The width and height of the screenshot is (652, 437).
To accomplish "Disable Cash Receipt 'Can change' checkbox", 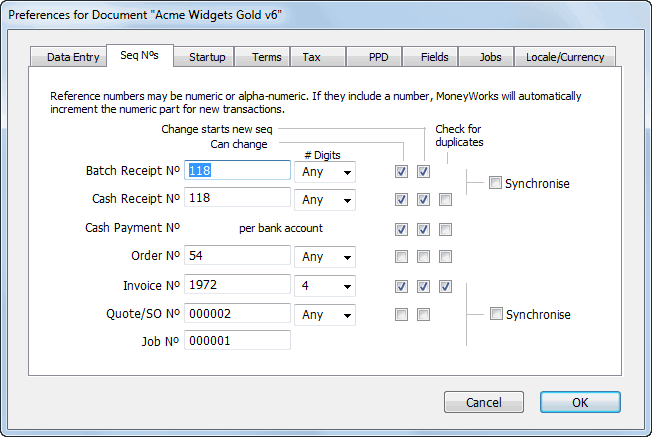I will tap(401, 200).
